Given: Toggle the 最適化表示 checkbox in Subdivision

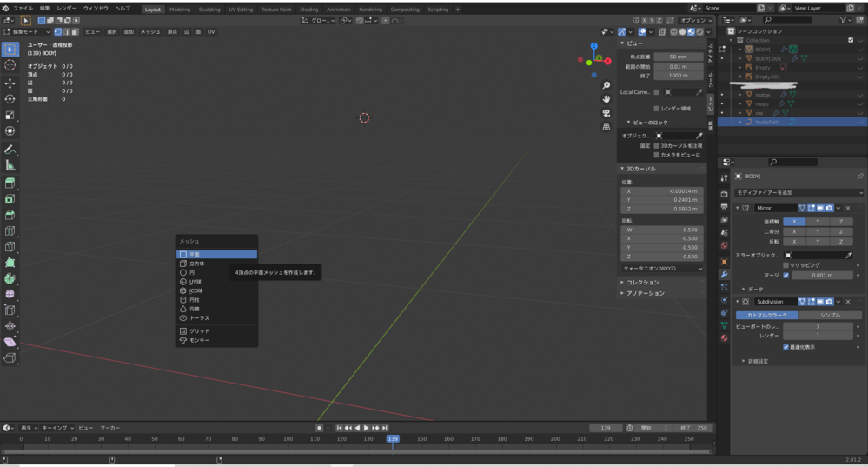Looking at the screenshot, I should pos(786,347).
